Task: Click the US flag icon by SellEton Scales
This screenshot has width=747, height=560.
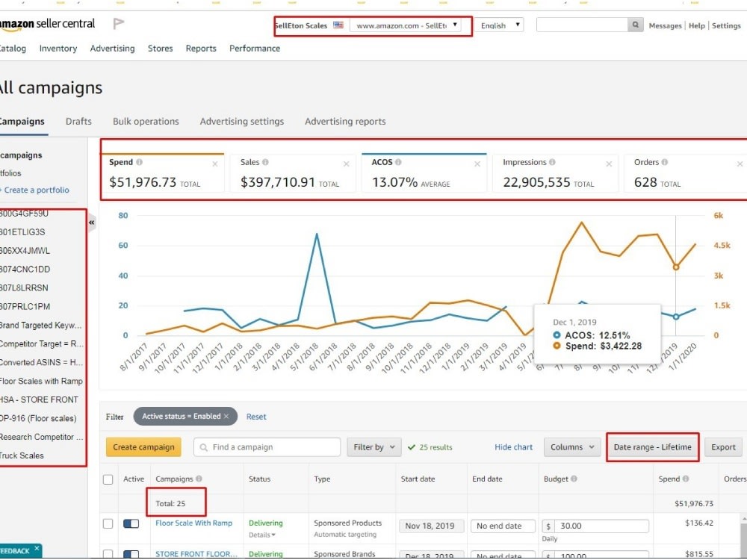Action: [x=338, y=25]
